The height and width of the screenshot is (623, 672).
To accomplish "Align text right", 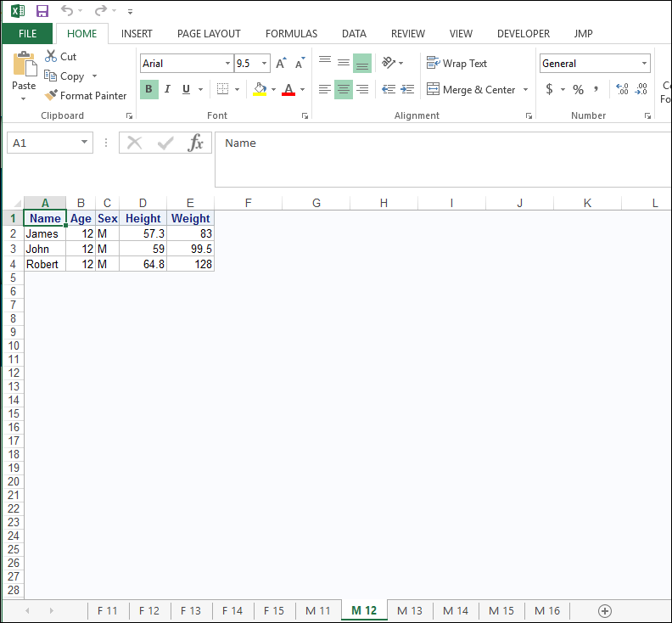I will pos(362,89).
